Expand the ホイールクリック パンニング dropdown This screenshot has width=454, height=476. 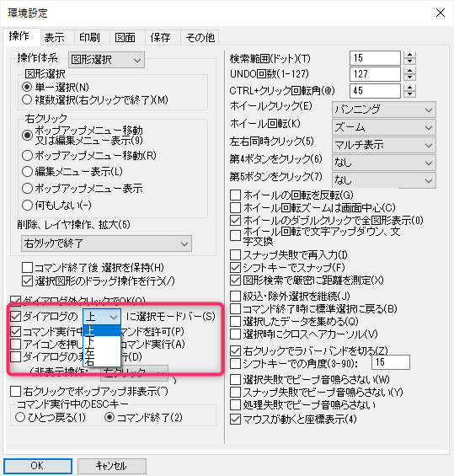coord(384,110)
